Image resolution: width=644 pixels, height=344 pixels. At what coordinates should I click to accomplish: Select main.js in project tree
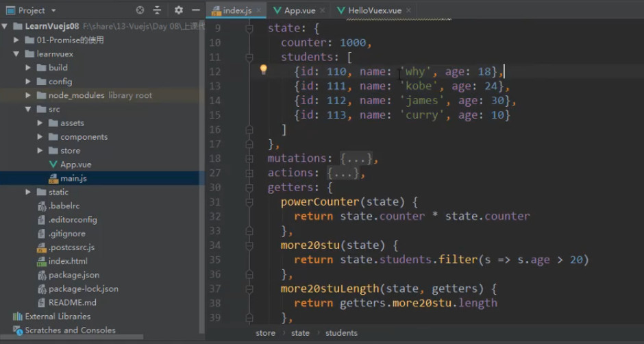68,178
